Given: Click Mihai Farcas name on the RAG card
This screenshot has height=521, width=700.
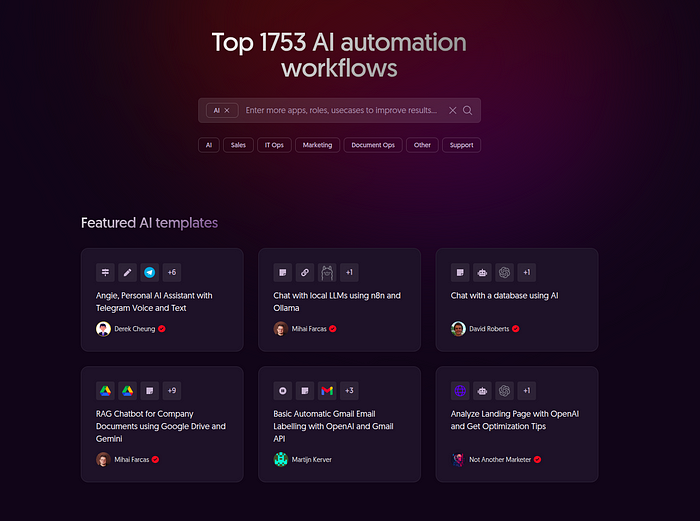Looking at the screenshot, I should 132,459.
